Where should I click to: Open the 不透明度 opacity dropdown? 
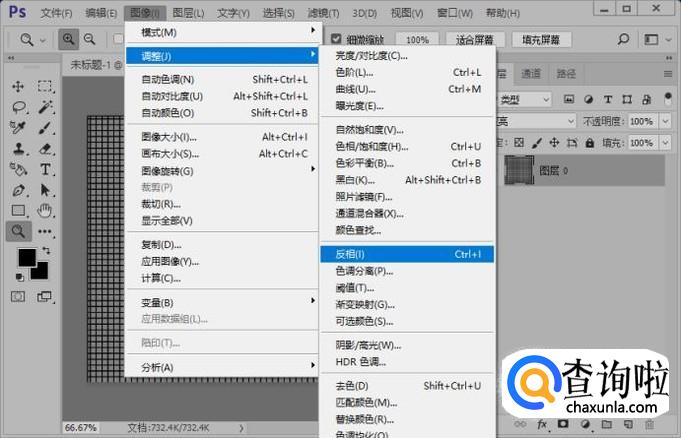click(x=663, y=121)
